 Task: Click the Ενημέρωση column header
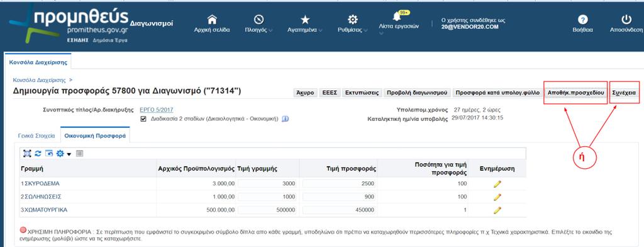pos(497,169)
